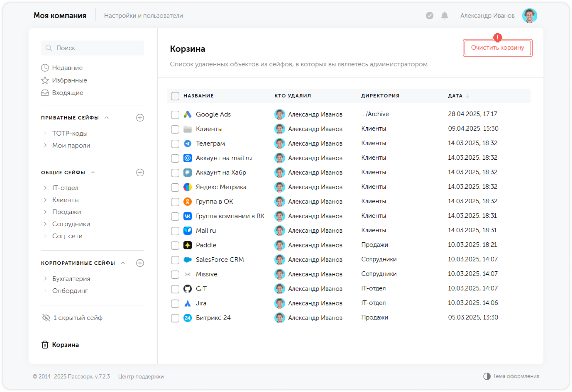572x392 pixels.
Task: Click the Очистить корзину button
Action: click(x=497, y=48)
